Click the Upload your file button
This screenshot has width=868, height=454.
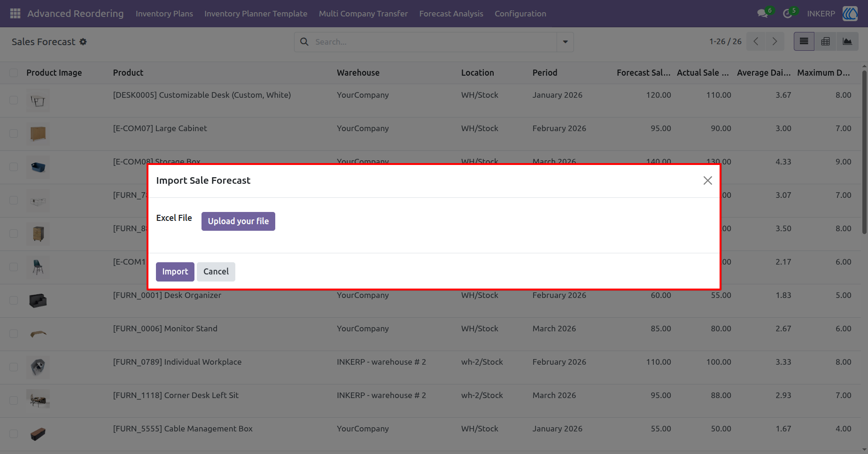tap(238, 221)
